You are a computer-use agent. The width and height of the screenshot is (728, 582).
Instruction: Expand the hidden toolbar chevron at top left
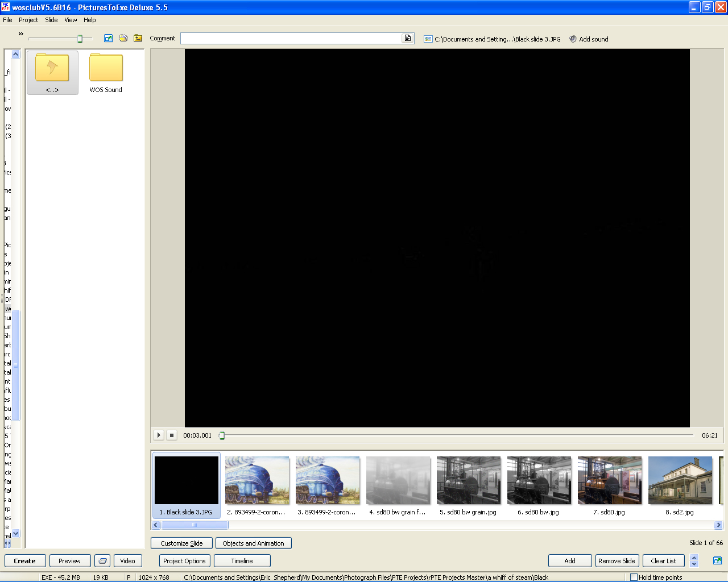[21, 34]
